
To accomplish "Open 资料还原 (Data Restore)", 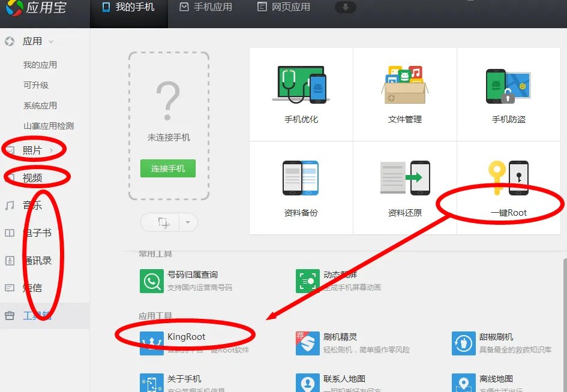I will (x=404, y=186).
